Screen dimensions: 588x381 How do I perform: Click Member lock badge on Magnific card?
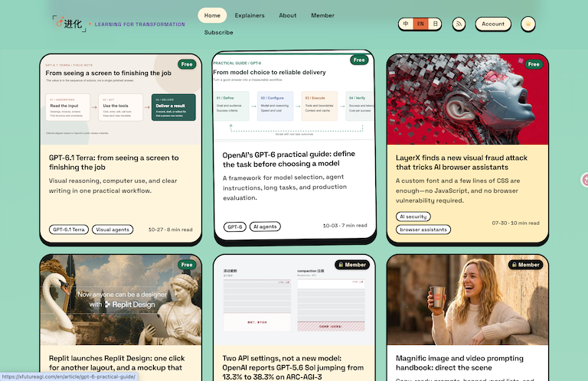[525, 265]
